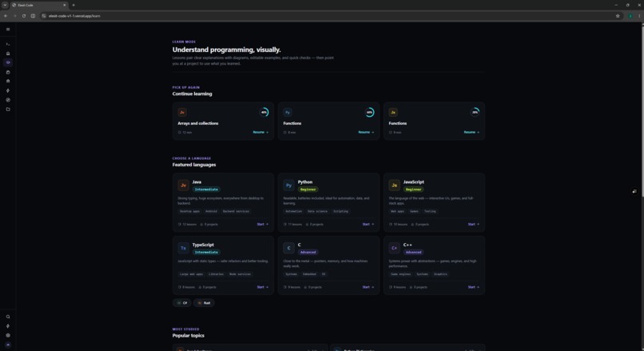Click the progress ring on JavaScript Functions card
The image size is (644, 351).
coord(475,112)
